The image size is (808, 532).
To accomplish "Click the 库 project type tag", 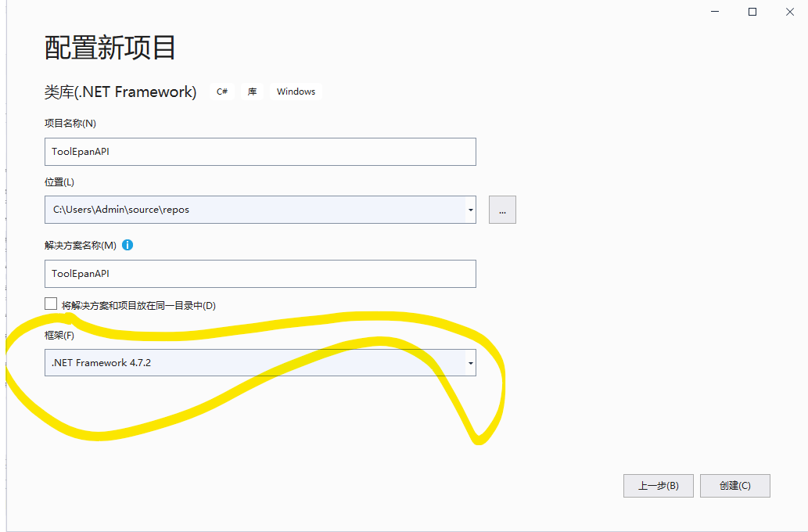I will click(252, 92).
